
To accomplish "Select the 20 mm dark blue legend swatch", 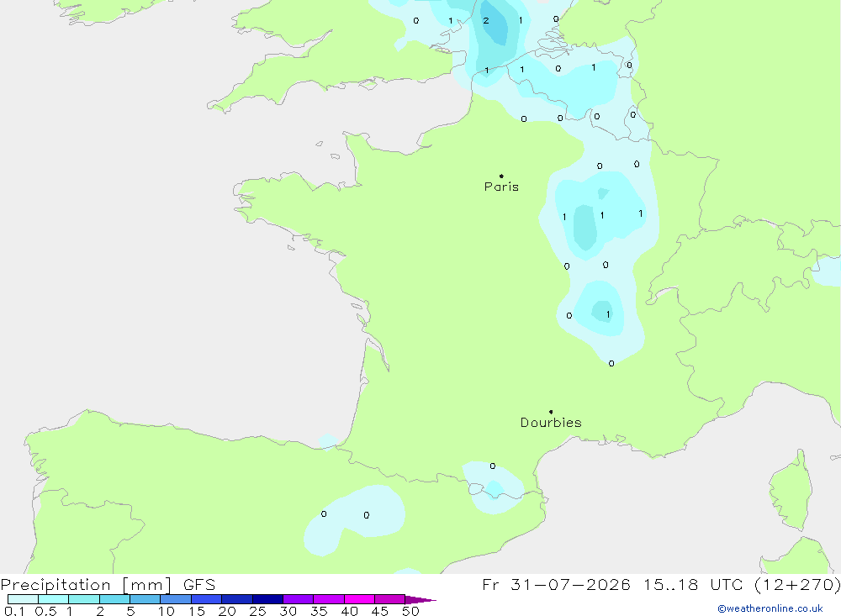I will pyautogui.click(x=237, y=599).
